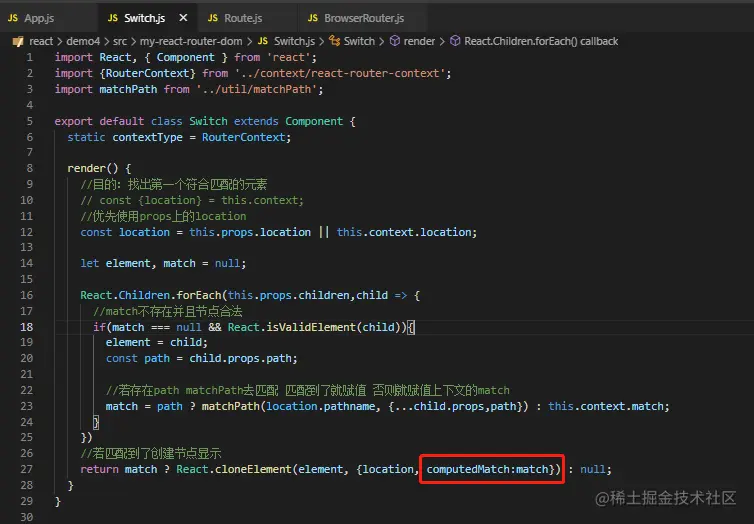The width and height of the screenshot is (754, 524).
Task: Open the render method breadcrumb
Action: point(419,41)
